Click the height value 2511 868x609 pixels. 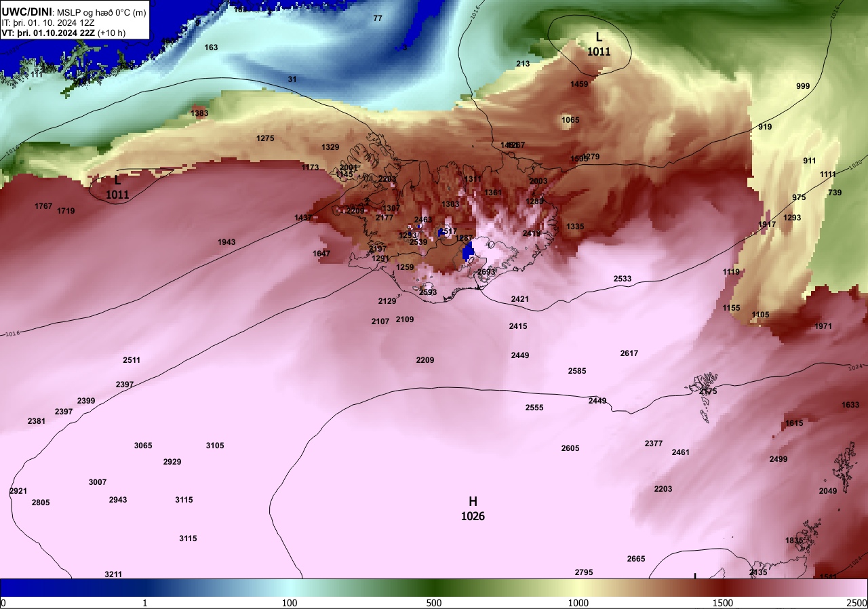point(132,360)
